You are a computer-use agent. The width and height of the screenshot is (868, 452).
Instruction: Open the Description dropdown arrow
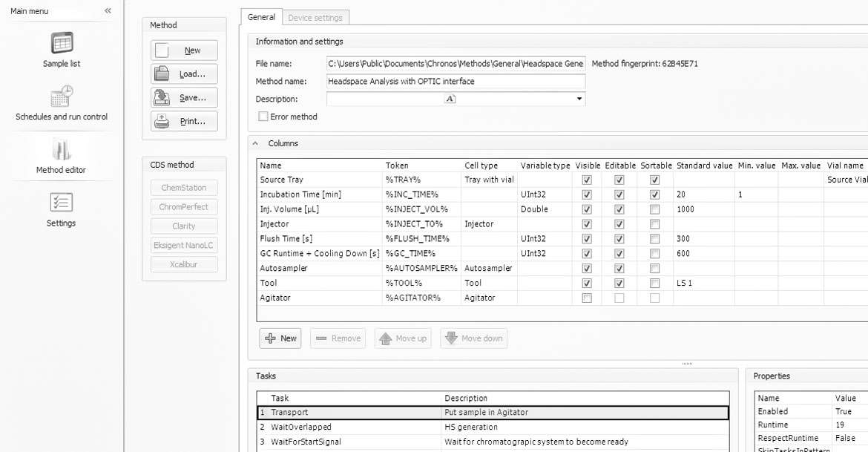tap(579, 99)
